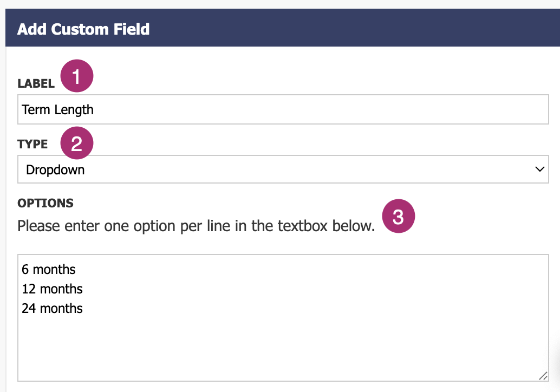Click the Term Length label text

(x=57, y=109)
